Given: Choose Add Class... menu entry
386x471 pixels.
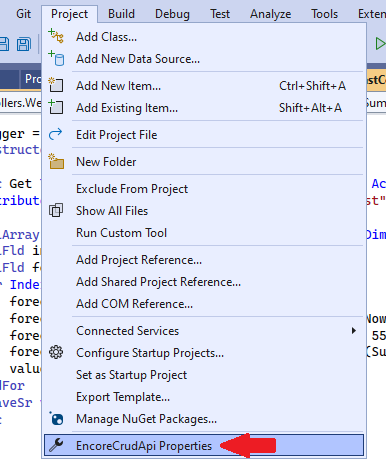Looking at the screenshot, I should (x=203, y=37).
